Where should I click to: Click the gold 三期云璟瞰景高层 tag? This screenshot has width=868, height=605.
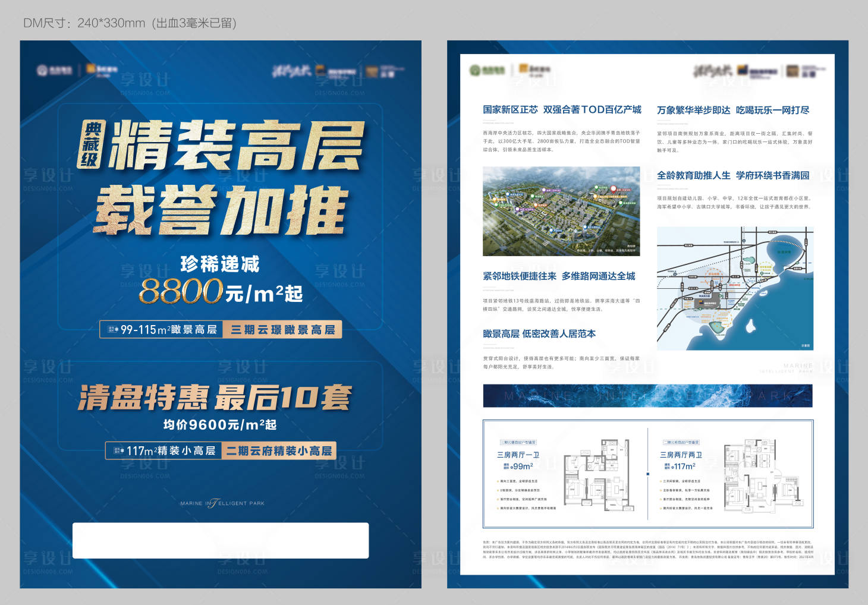[x=282, y=329]
